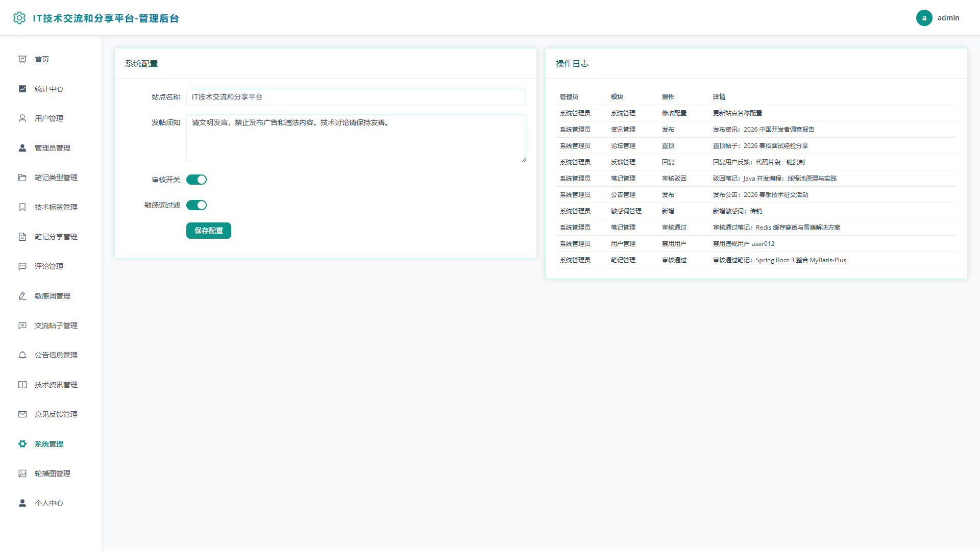Screen dimensions: 980x551
Task: Click the 轮播图管理 image icon
Action: (x=22, y=473)
